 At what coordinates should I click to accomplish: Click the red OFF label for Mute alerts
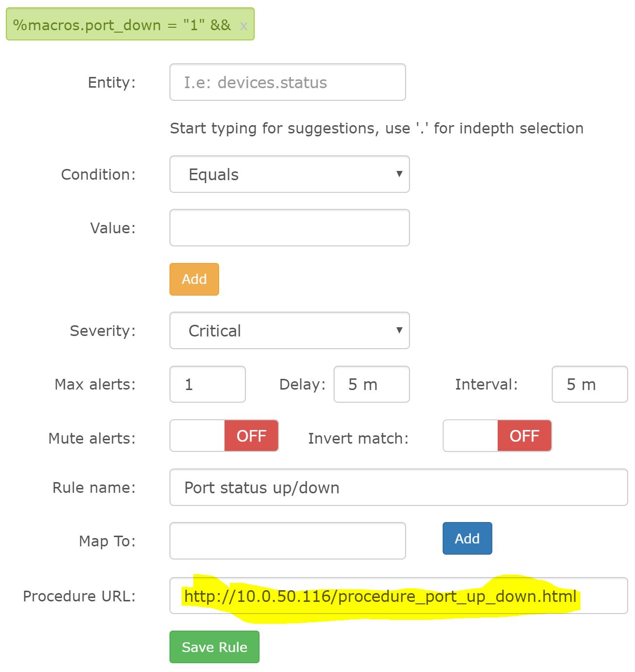pos(251,436)
